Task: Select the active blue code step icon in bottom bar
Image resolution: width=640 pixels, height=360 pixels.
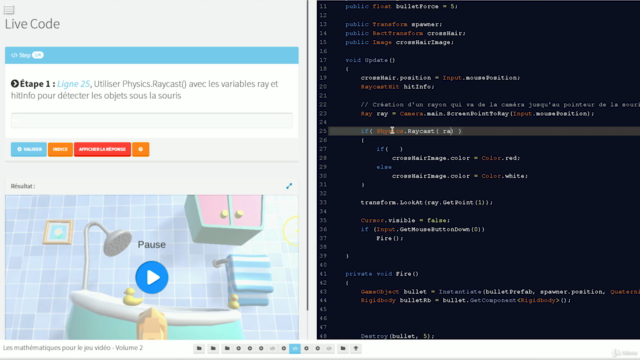Action: click(295, 349)
